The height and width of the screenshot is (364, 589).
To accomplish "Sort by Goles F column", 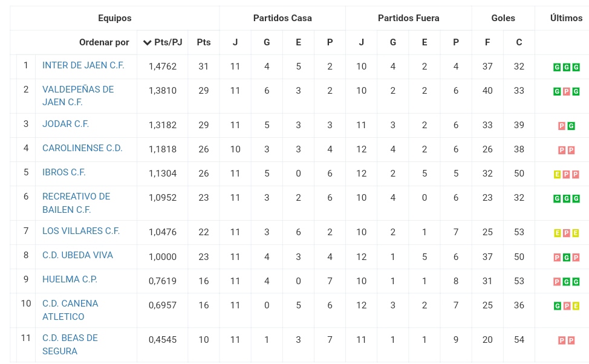I will click(x=487, y=42).
